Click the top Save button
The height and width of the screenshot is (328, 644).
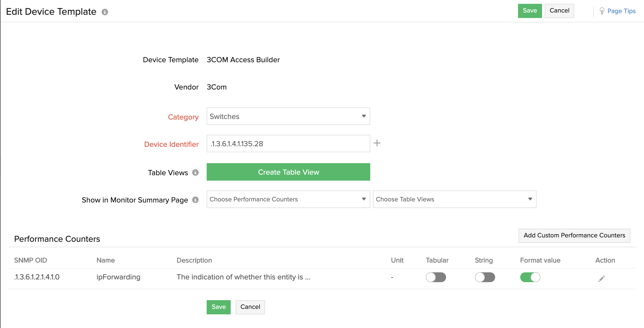pyautogui.click(x=530, y=11)
